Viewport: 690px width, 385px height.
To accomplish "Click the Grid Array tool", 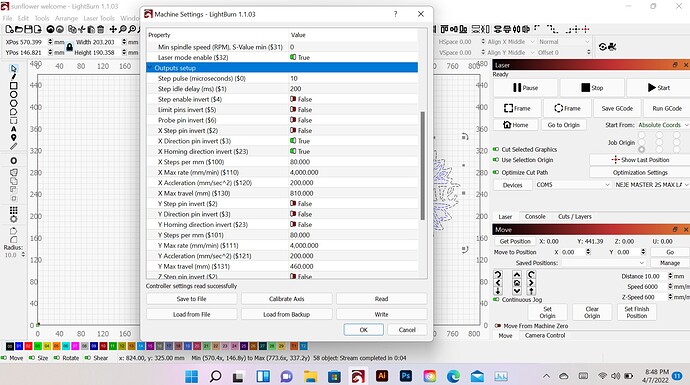I will (x=14, y=210).
